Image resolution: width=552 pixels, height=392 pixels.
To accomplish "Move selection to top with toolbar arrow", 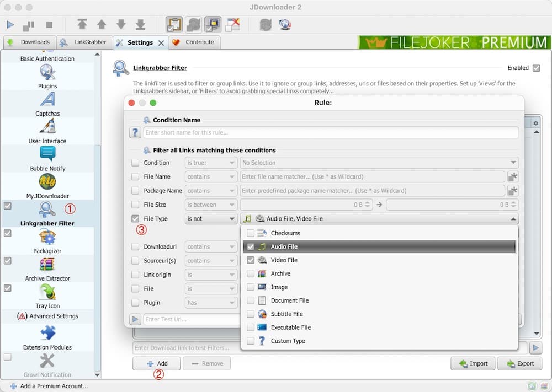I will point(82,24).
